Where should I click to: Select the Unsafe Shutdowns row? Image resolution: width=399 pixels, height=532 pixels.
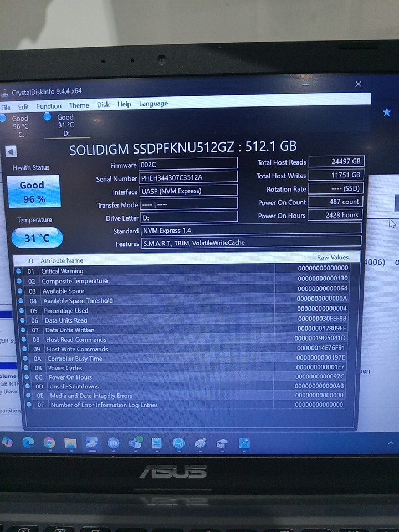(x=187, y=386)
